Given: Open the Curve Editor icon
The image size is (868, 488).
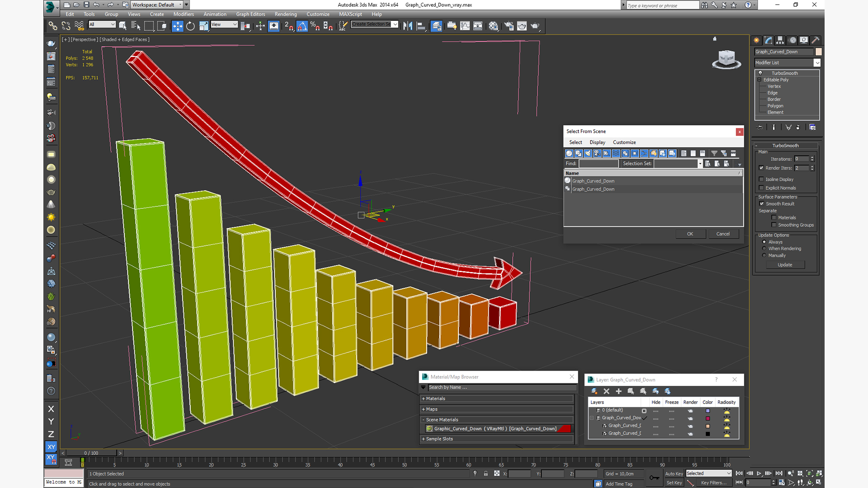Looking at the screenshot, I should [465, 26].
